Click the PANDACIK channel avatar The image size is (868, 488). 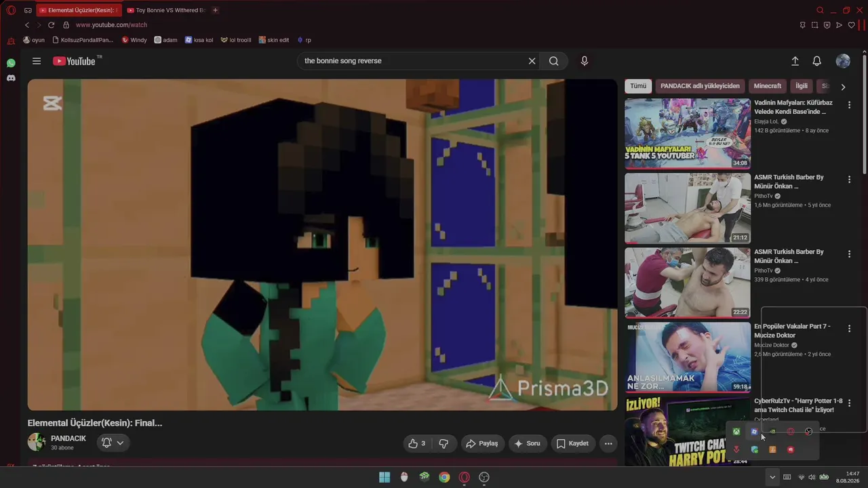point(37,443)
